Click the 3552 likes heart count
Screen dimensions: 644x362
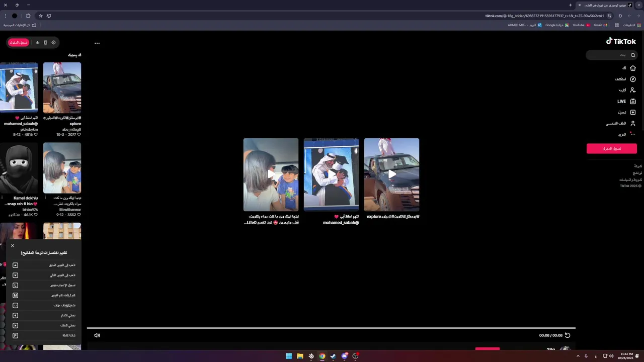[74, 215]
